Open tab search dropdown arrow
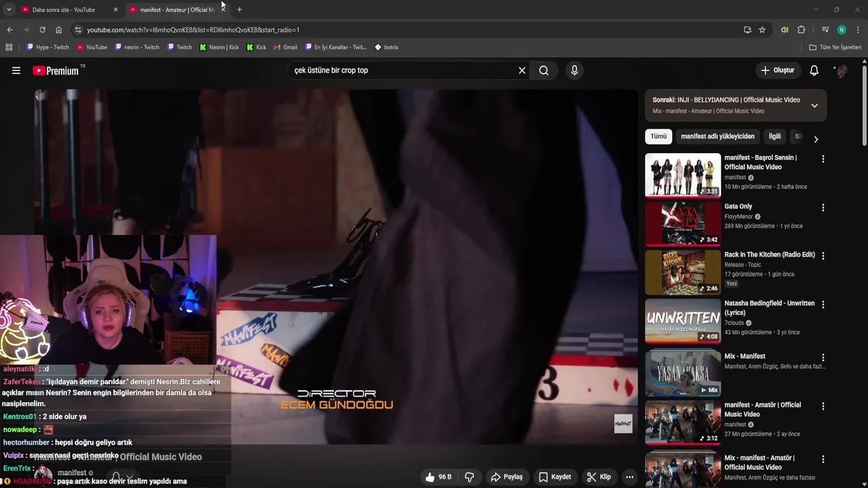The image size is (868, 488). [x=9, y=9]
